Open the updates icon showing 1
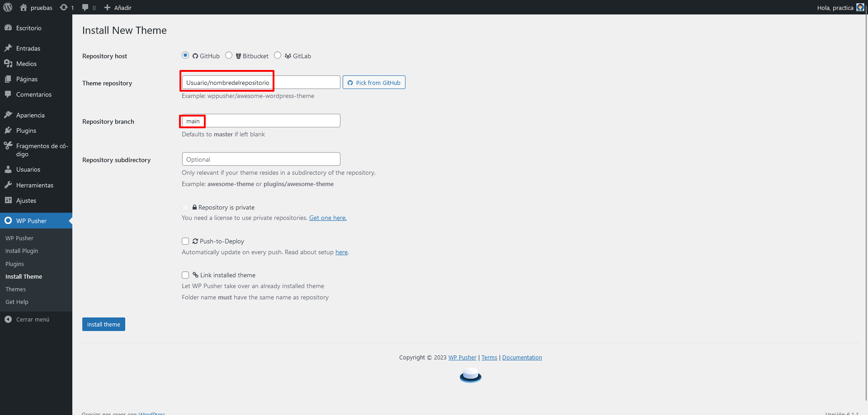Image resolution: width=868 pixels, height=415 pixels. click(x=64, y=7)
